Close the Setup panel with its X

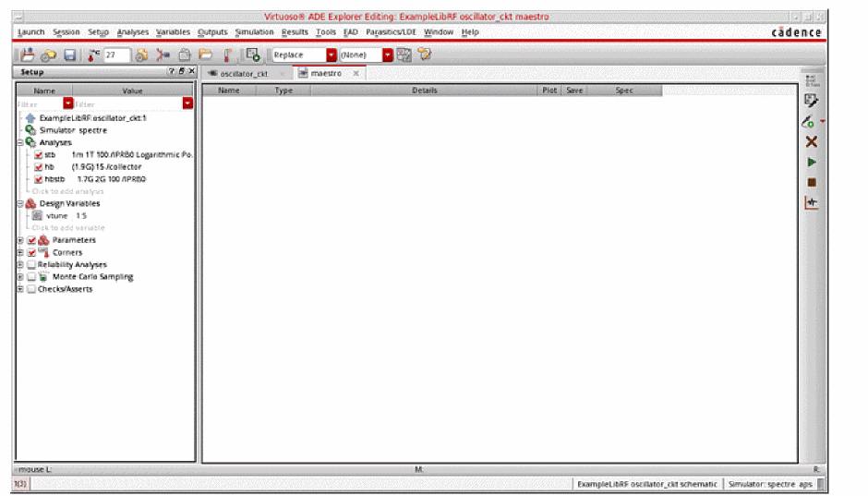tap(191, 71)
